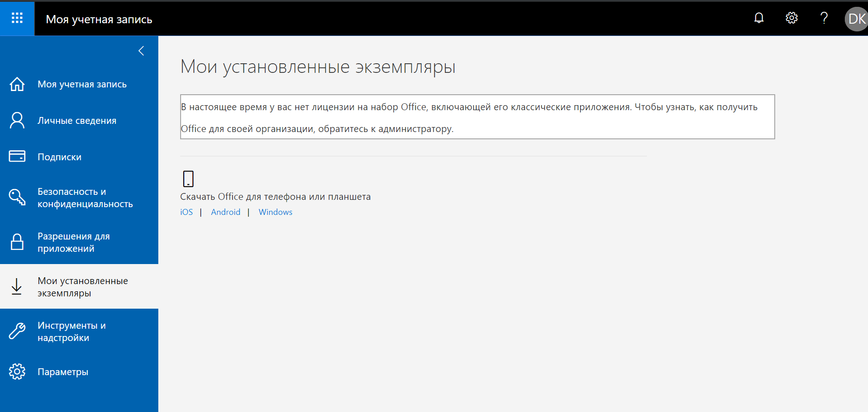This screenshot has height=412, width=868.
Task: Open the DK account avatar
Action: pos(857,19)
